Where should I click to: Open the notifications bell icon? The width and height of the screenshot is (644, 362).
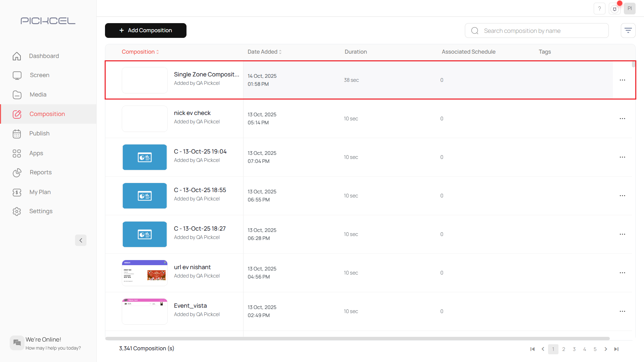coord(614,9)
